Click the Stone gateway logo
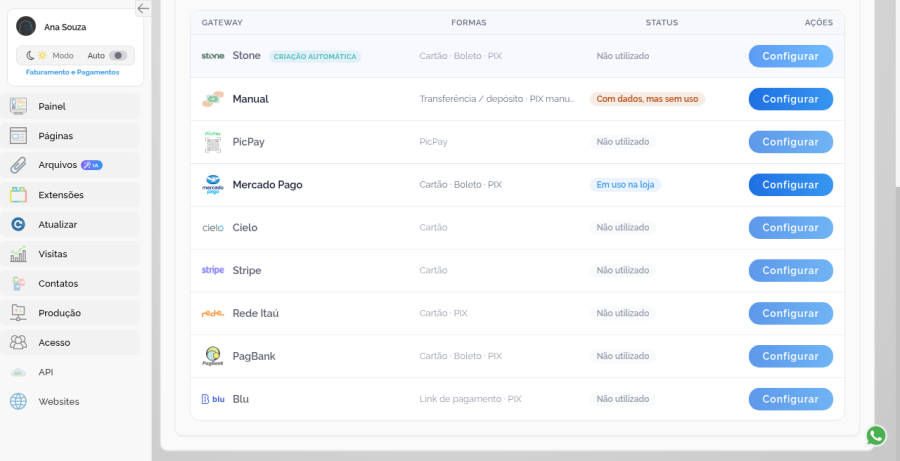The width and height of the screenshot is (900, 461). click(213, 56)
